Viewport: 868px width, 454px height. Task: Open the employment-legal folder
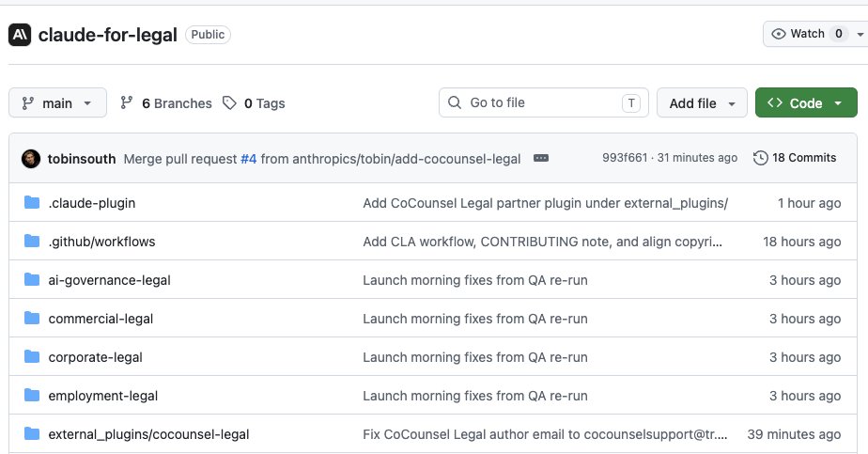tap(103, 396)
